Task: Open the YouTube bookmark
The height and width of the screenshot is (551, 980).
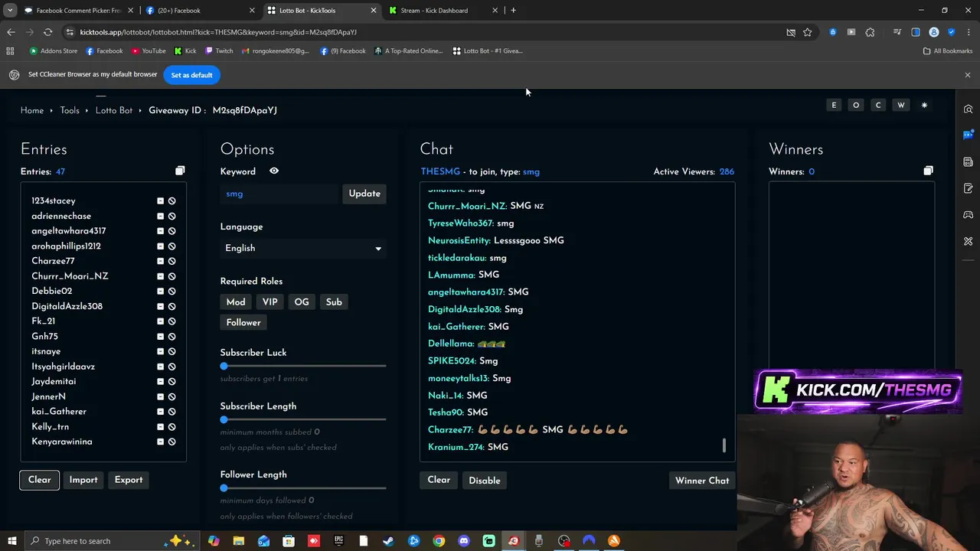Action: pyautogui.click(x=149, y=51)
